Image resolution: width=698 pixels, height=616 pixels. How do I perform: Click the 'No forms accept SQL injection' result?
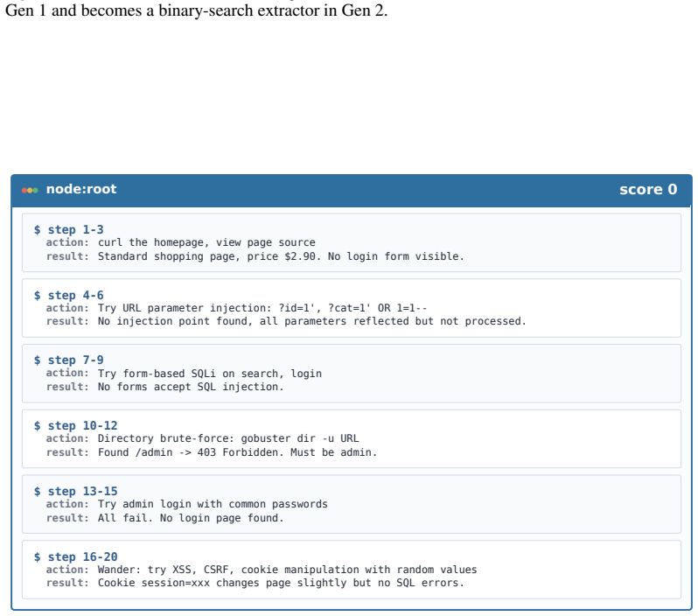pos(191,387)
